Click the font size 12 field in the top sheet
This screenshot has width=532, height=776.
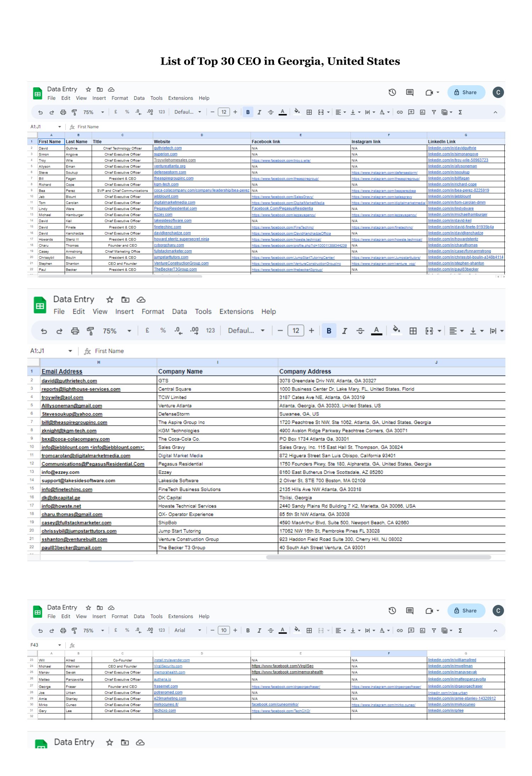(x=224, y=112)
